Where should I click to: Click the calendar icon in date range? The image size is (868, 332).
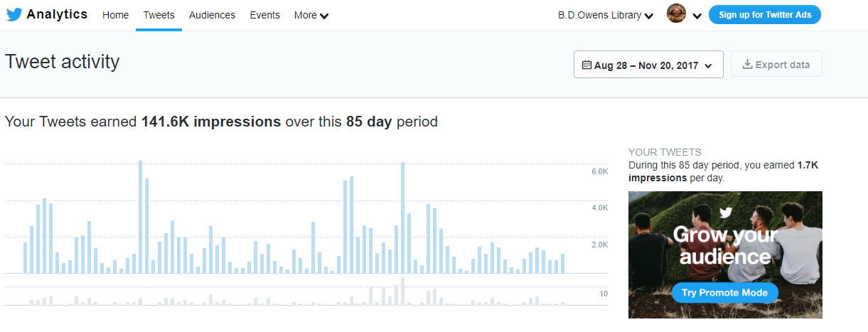586,65
